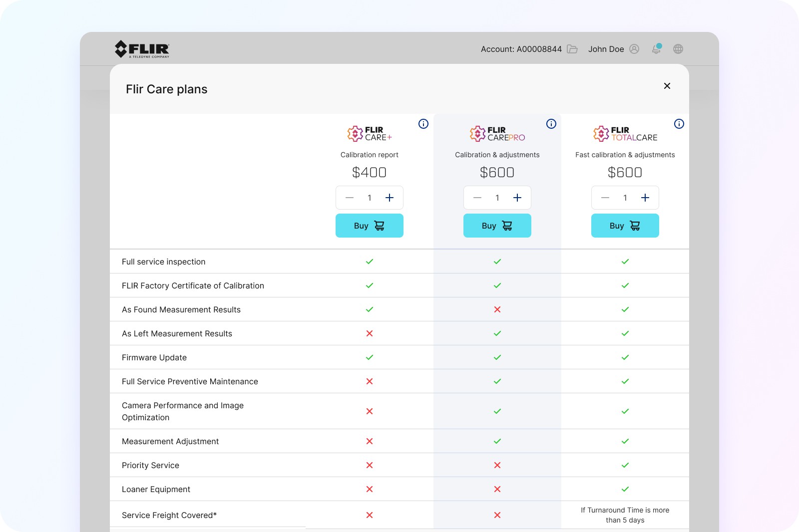Viewport: 799px width, 532px height.
Task: Click TotalCare checkmark for Factory Certificate of Calibration
Action: pos(625,285)
